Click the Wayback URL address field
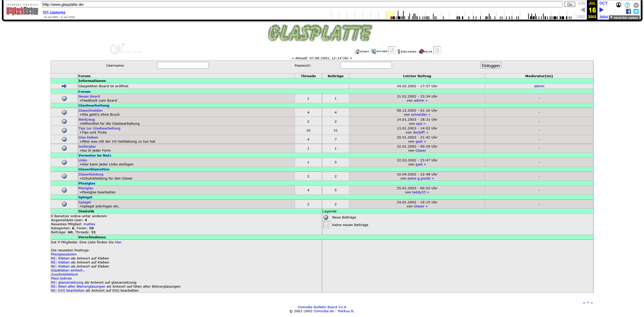The image size is (644, 317). point(302,5)
